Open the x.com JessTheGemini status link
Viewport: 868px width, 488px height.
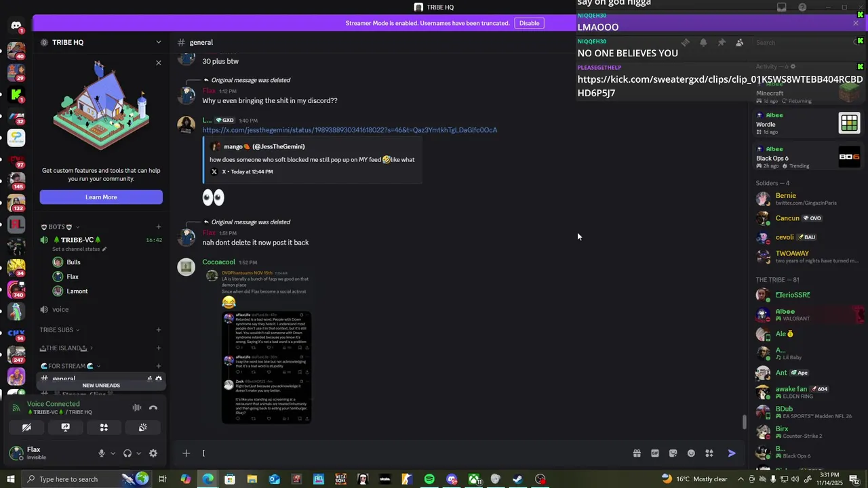click(350, 130)
